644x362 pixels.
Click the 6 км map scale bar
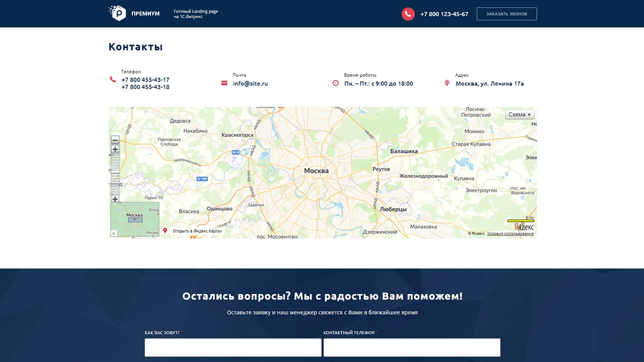click(521, 220)
